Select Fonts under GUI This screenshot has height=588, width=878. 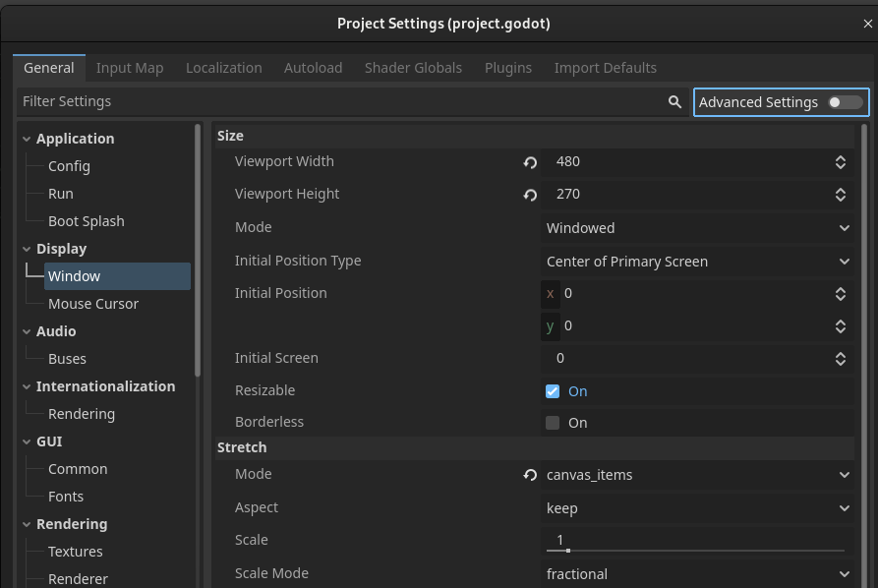click(66, 497)
